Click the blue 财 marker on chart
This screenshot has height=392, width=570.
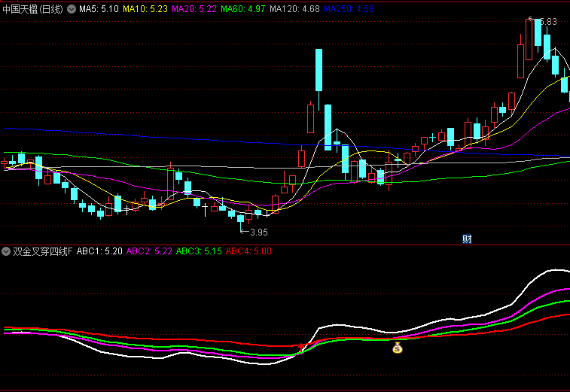467,239
